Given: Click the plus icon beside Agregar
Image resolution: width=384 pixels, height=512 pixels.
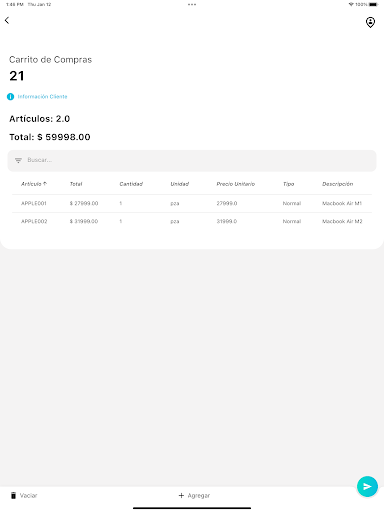Looking at the screenshot, I should pyautogui.click(x=181, y=495).
